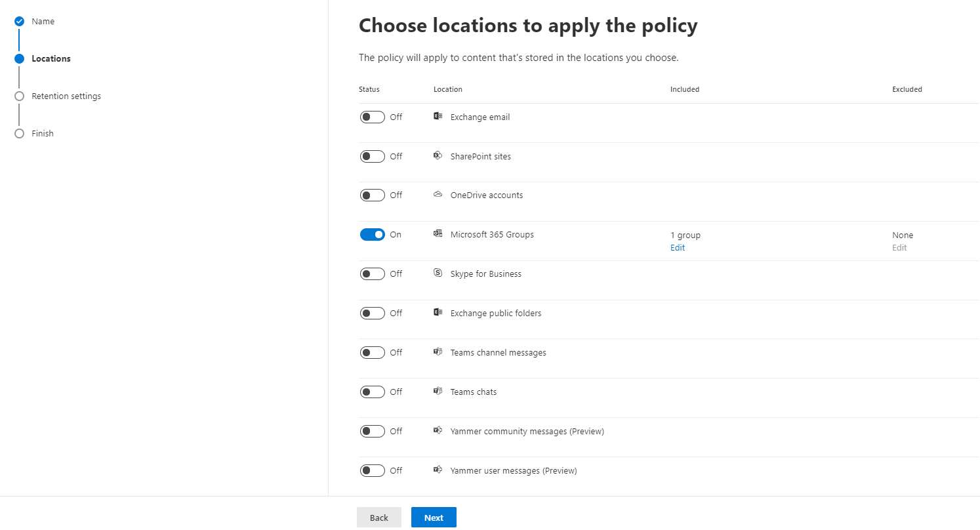Image resolution: width=980 pixels, height=530 pixels.
Task: Click the OneDrive accounts cloud icon
Action: point(438,194)
